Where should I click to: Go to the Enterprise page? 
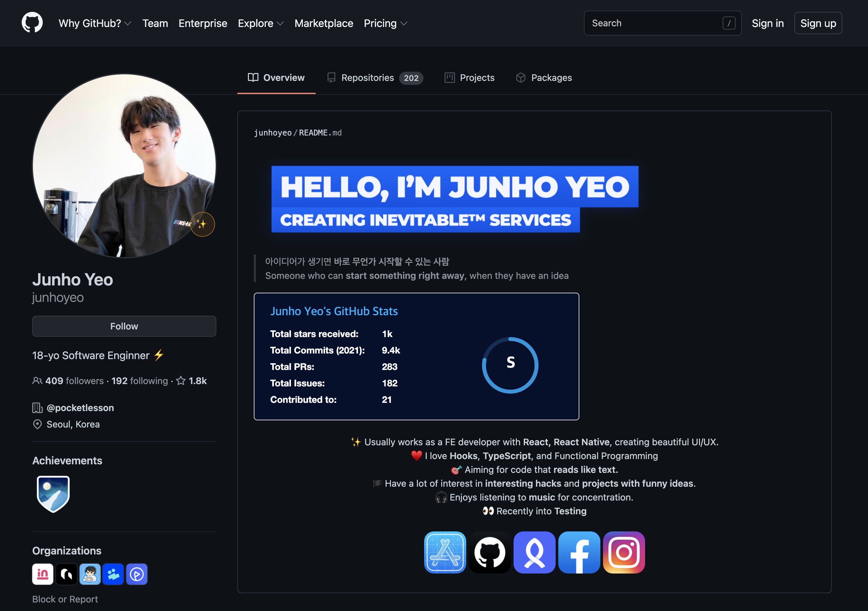pyautogui.click(x=203, y=23)
